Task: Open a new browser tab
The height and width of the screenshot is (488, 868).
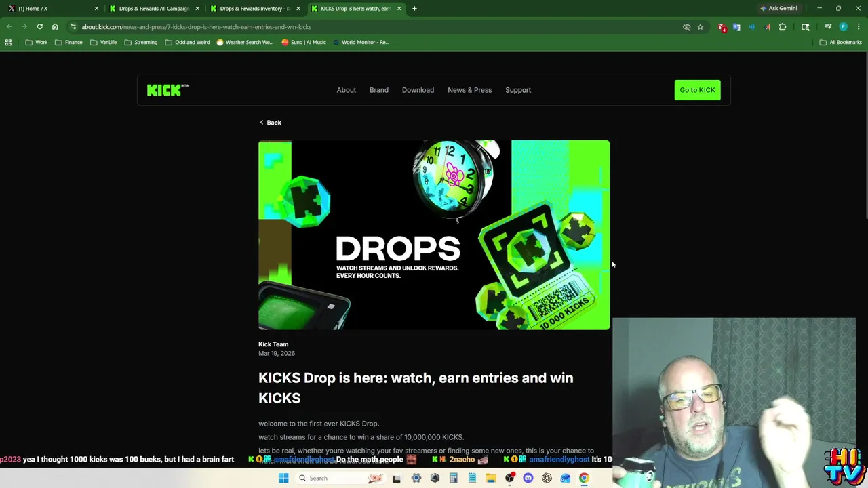Action: (414, 9)
